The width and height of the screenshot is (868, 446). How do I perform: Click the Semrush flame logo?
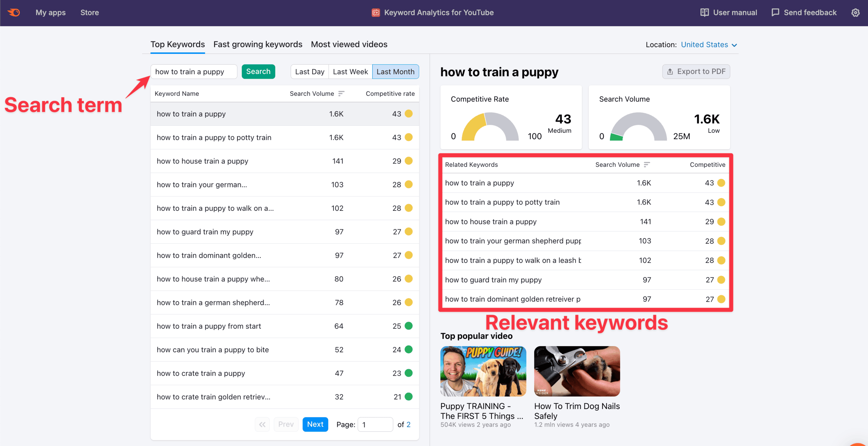[14, 13]
